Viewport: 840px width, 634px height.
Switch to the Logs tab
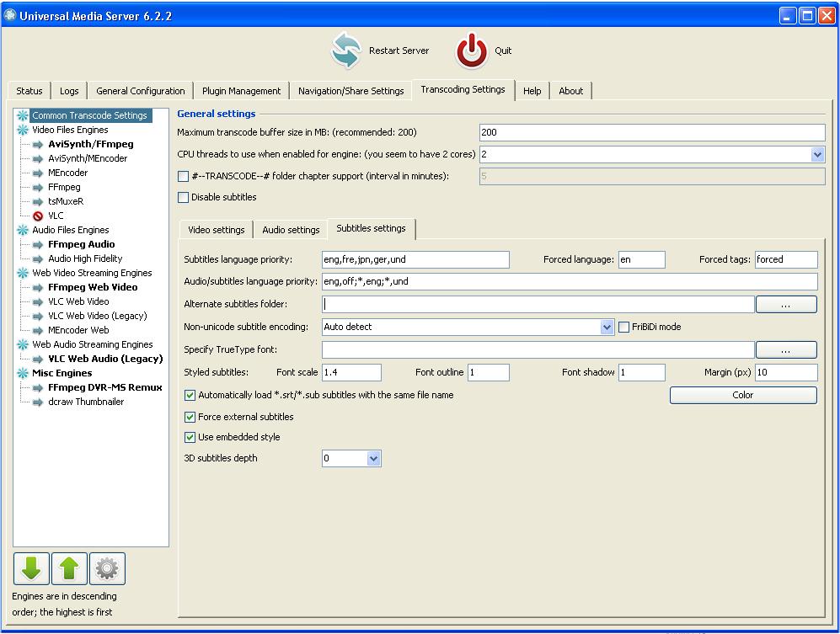(x=69, y=91)
